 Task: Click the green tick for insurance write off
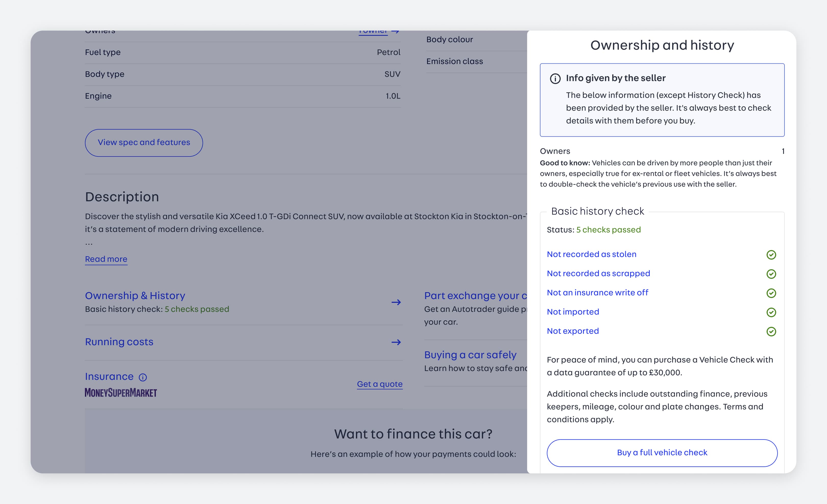point(771,293)
